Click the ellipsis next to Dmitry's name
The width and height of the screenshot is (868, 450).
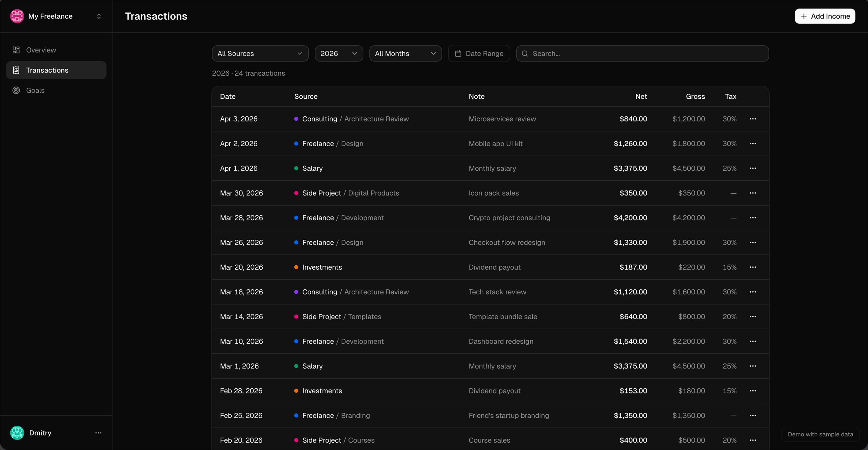click(x=98, y=433)
